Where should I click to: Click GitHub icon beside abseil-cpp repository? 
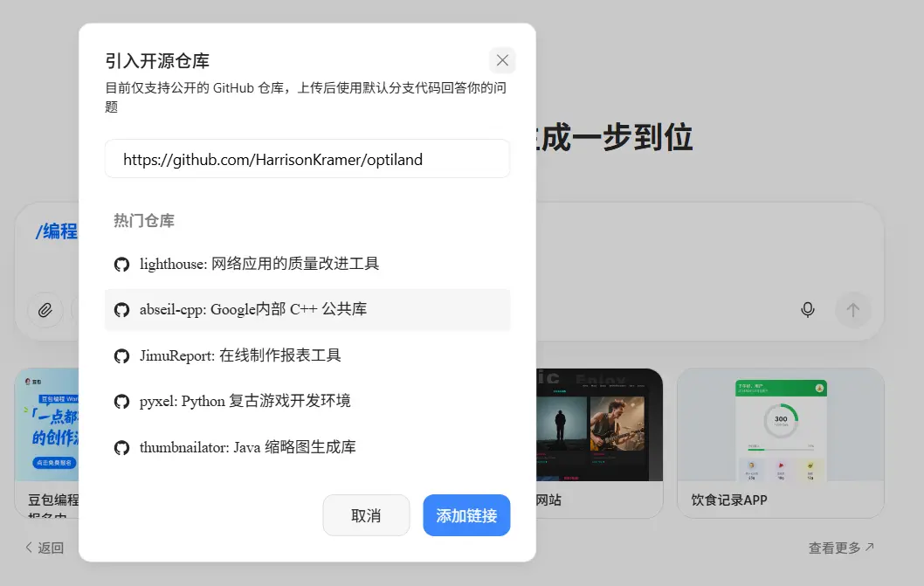tap(122, 310)
